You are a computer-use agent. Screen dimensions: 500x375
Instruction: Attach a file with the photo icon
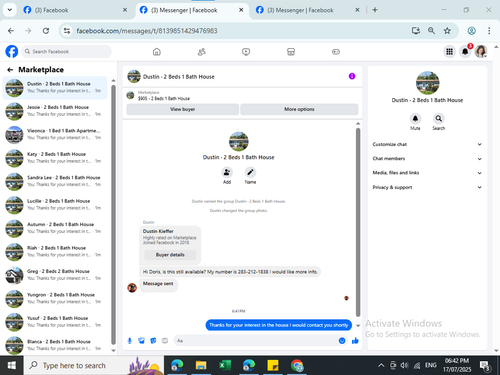(x=142, y=341)
